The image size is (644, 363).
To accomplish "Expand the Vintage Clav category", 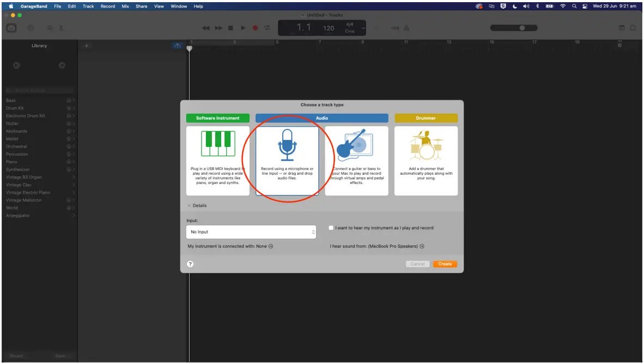I will (x=74, y=185).
